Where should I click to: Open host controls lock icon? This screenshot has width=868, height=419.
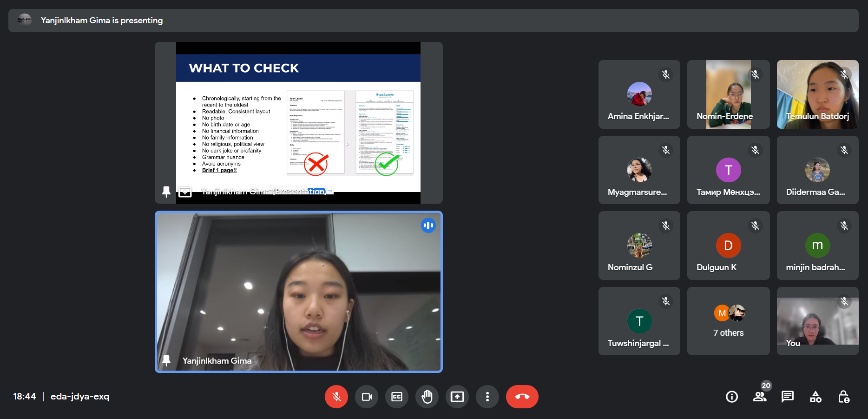click(x=844, y=397)
